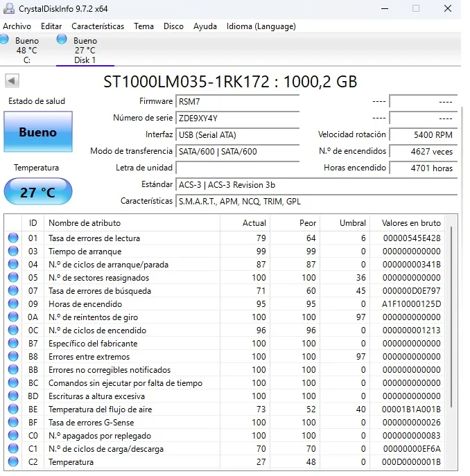Click the Estado de salud label
Viewport: 470px width, 476px height.
[37, 101]
